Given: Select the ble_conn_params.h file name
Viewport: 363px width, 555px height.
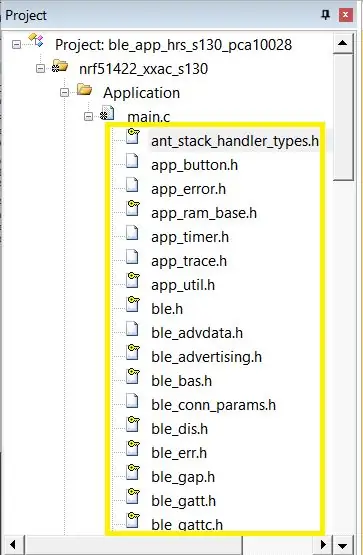Looking at the screenshot, I should [213, 405].
